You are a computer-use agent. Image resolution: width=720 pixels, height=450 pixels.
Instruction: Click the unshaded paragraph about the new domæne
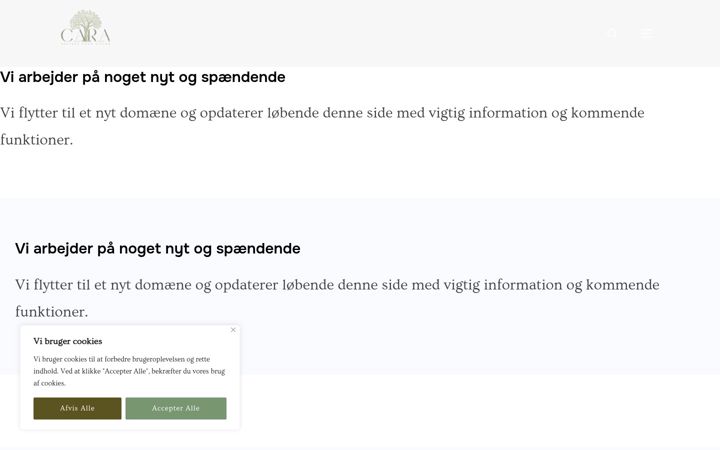(x=322, y=126)
